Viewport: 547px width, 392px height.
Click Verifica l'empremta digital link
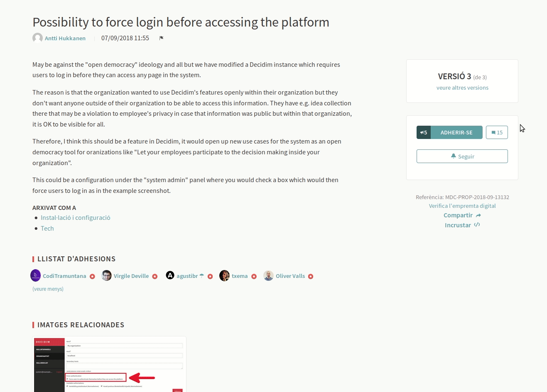point(462,206)
